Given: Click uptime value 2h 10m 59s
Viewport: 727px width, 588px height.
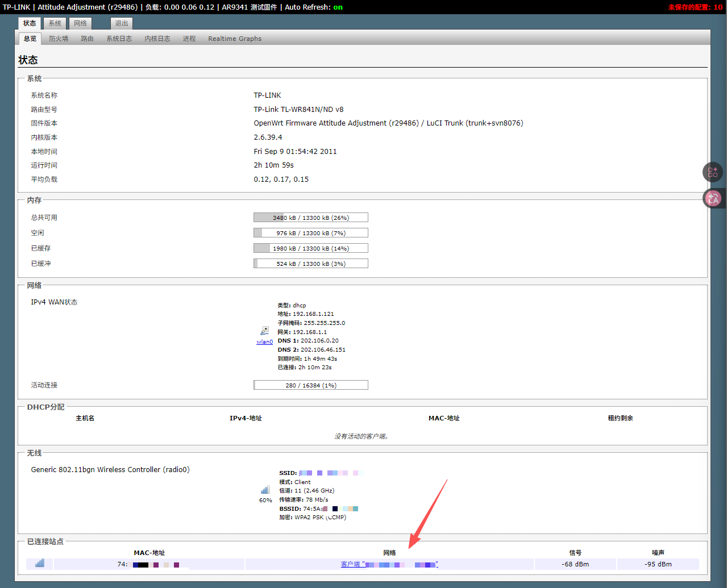Looking at the screenshot, I should point(273,165).
